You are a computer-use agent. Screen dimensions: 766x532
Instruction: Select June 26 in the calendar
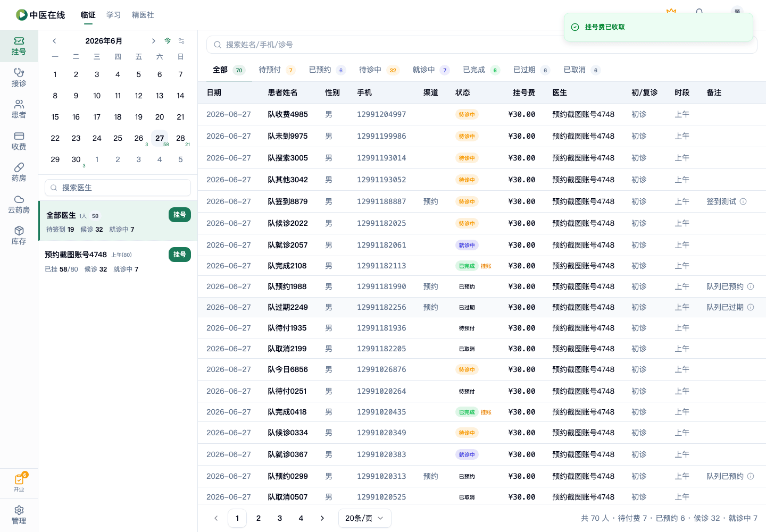139,138
